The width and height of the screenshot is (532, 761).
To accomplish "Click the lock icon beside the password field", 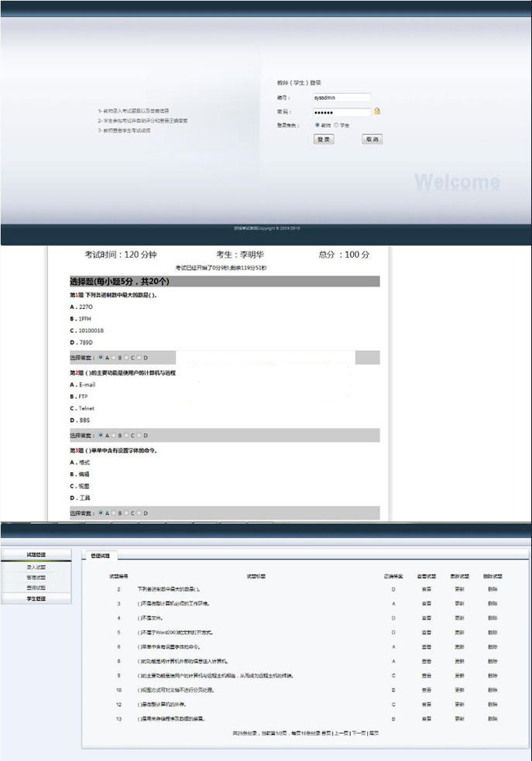I will (x=376, y=111).
